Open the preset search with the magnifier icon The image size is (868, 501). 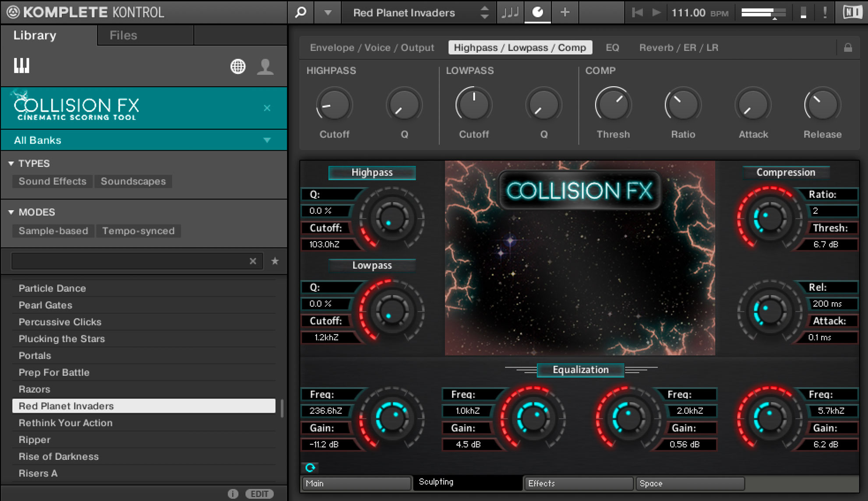click(300, 12)
